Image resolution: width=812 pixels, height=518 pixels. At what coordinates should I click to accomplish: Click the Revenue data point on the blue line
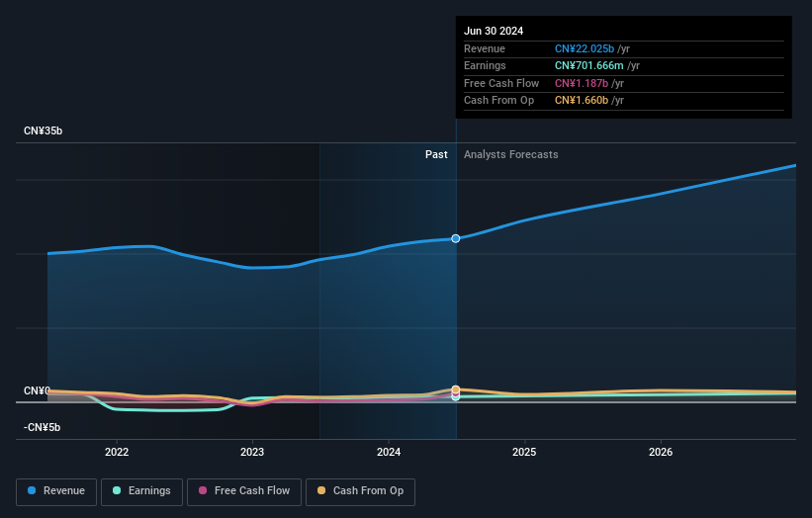click(456, 238)
